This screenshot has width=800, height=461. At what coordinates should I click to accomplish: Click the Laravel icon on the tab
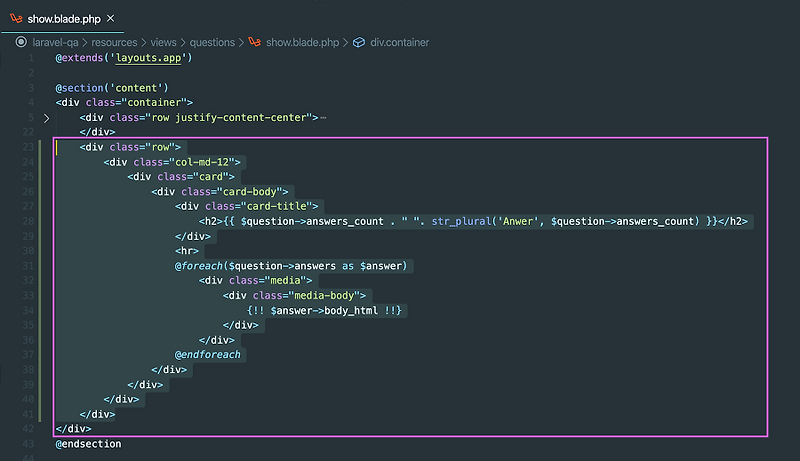16,19
